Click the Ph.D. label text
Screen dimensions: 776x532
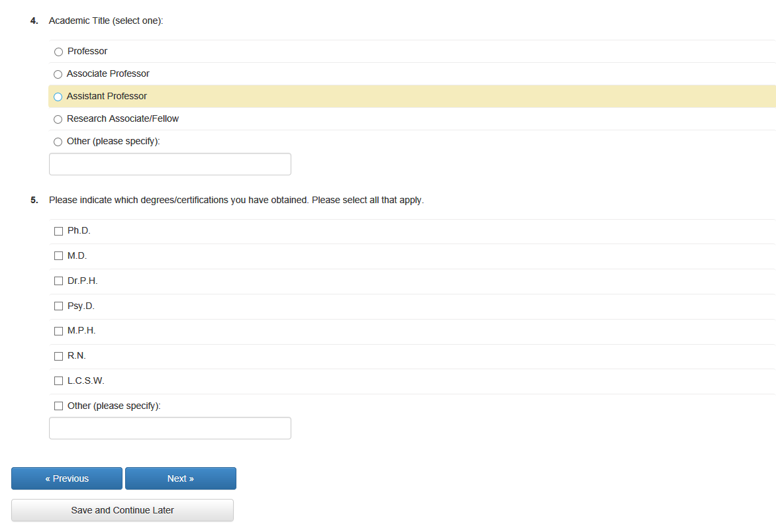tap(79, 231)
